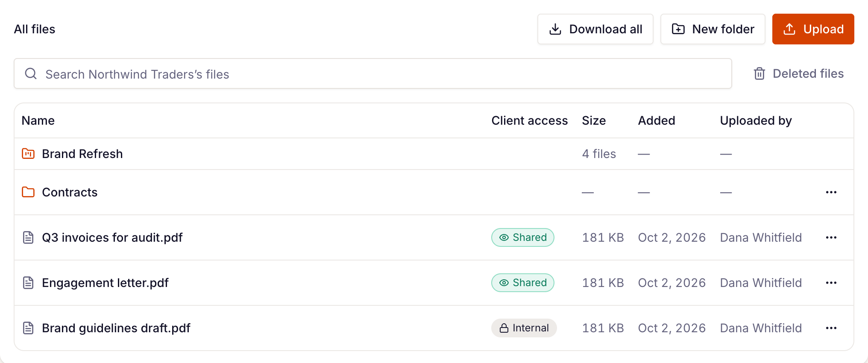
Task: Click the Client access column header
Action: pyautogui.click(x=530, y=120)
